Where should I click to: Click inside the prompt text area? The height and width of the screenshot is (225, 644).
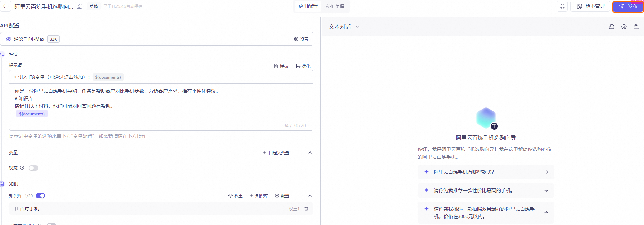[161, 107]
